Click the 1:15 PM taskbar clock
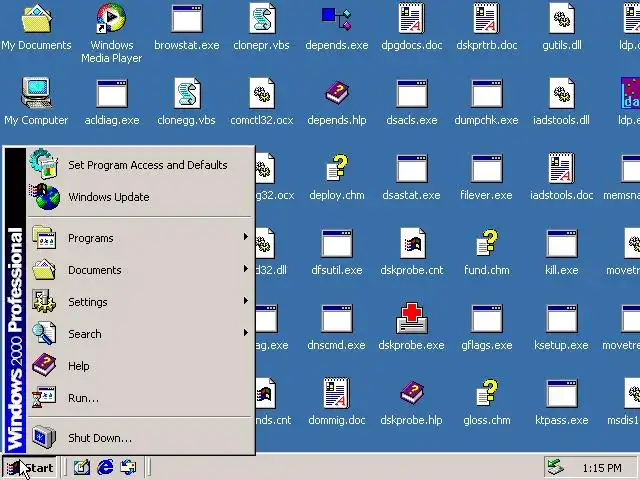 [602, 468]
